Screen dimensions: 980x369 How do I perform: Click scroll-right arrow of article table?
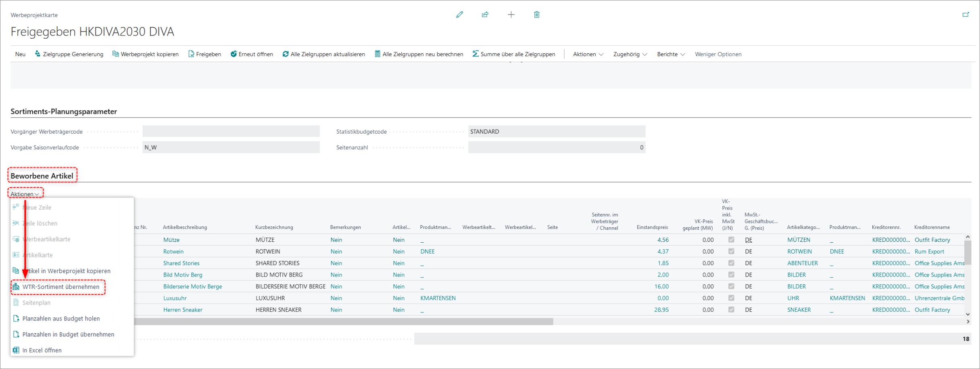(x=968, y=322)
